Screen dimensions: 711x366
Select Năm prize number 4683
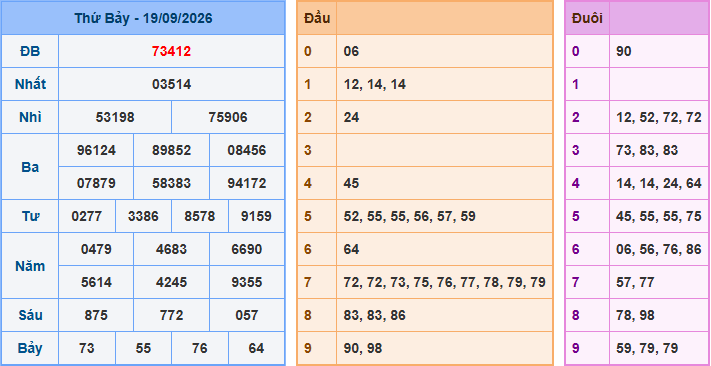click(x=171, y=249)
